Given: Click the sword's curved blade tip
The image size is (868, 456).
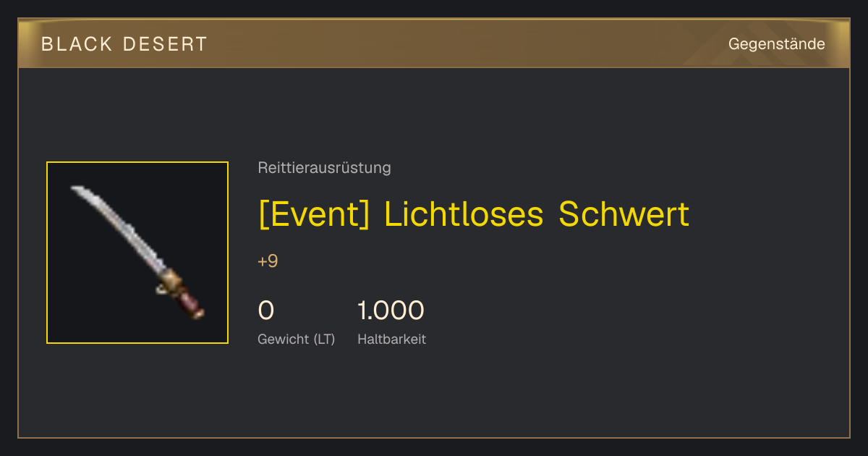Looking at the screenshot, I should (x=78, y=191).
